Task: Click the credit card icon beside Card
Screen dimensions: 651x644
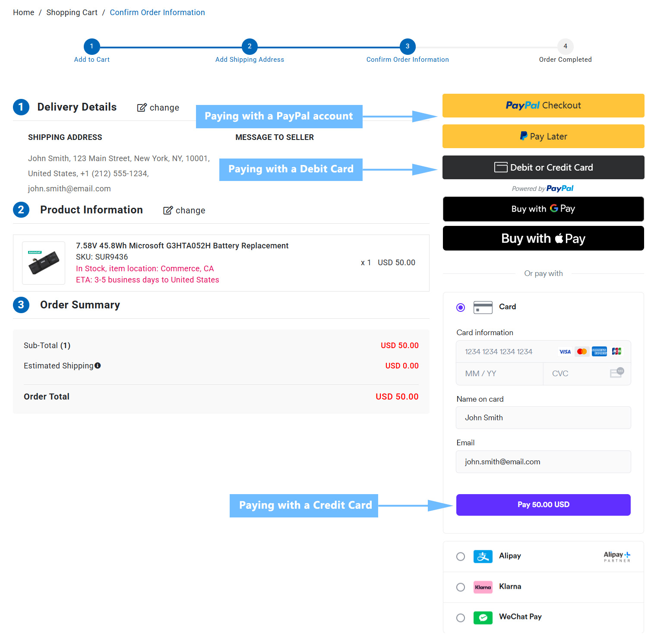Action: pos(483,308)
